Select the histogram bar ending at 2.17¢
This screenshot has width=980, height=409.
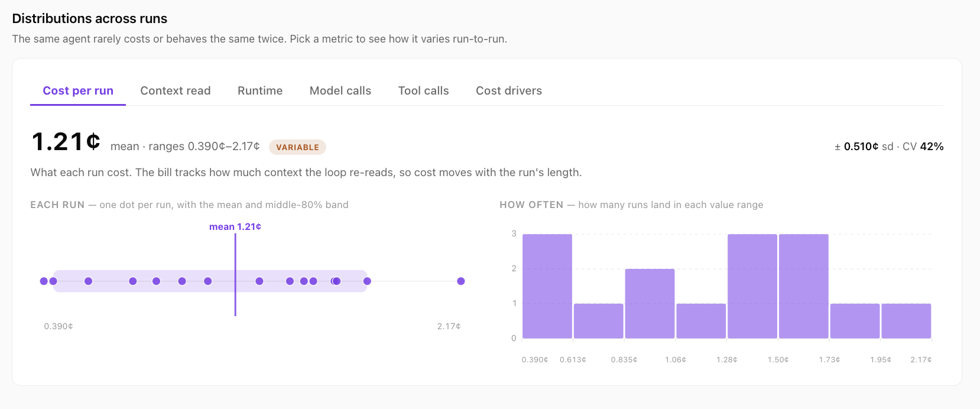click(906, 321)
